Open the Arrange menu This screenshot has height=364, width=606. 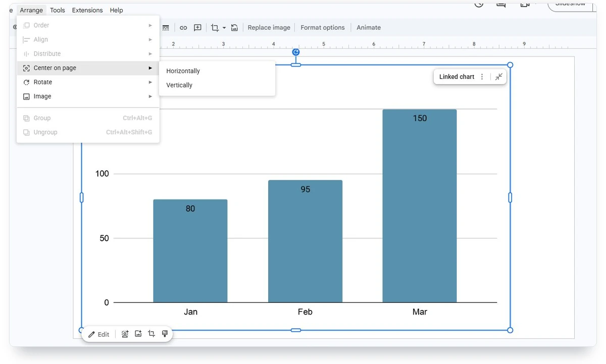coord(31,10)
